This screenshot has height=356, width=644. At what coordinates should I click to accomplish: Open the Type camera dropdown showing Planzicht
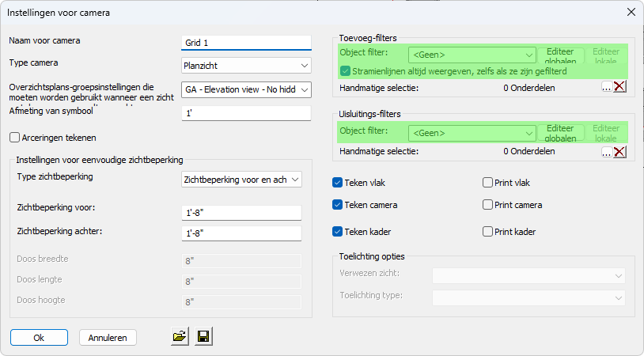[x=245, y=65]
